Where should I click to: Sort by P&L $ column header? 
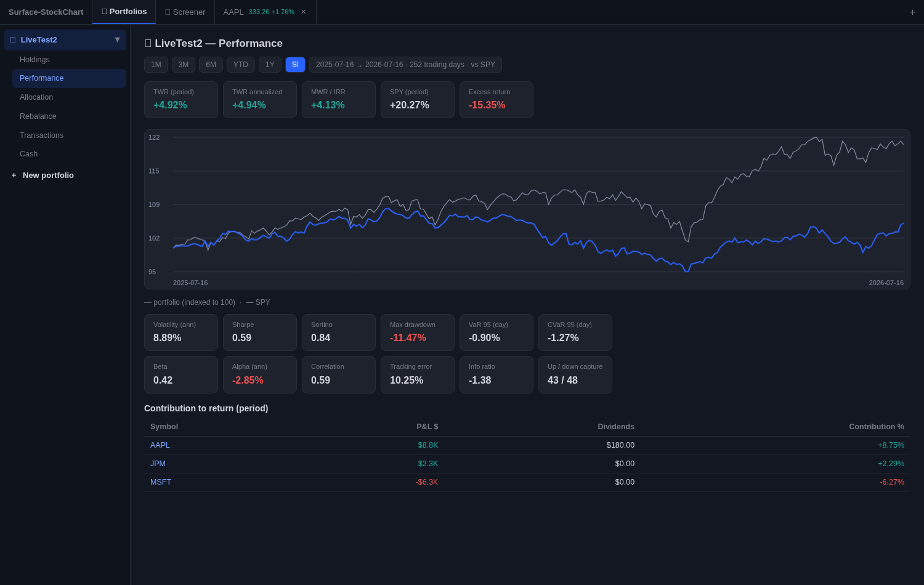point(428,427)
